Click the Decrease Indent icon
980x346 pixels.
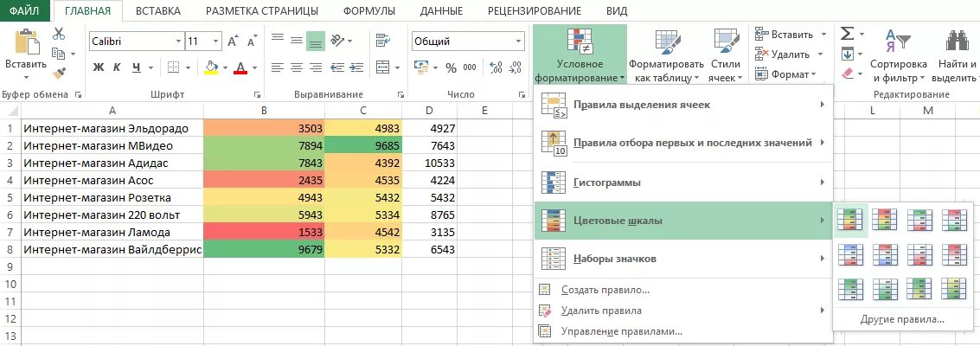tap(337, 67)
